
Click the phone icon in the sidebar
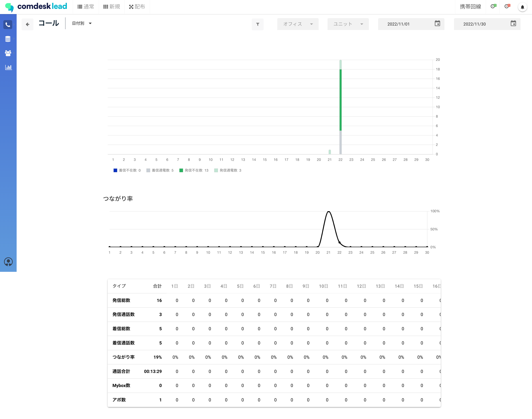click(x=8, y=25)
